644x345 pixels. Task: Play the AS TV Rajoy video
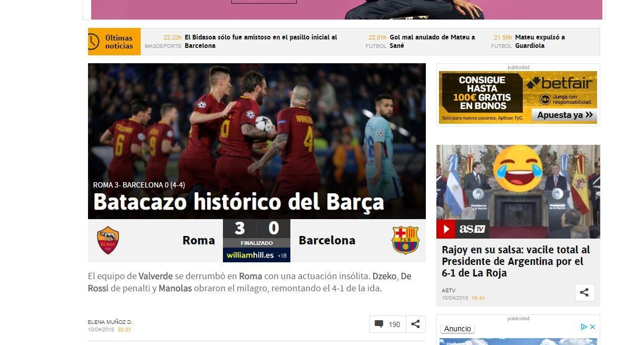pos(446,229)
